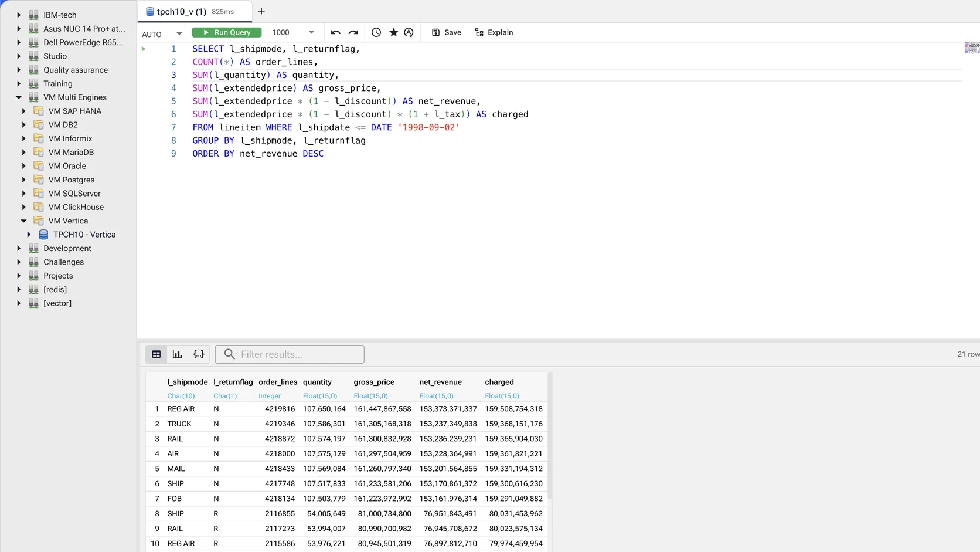Select the VM MariaDB folder
The width and height of the screenshot is (980, 552).
click(71, 152)
